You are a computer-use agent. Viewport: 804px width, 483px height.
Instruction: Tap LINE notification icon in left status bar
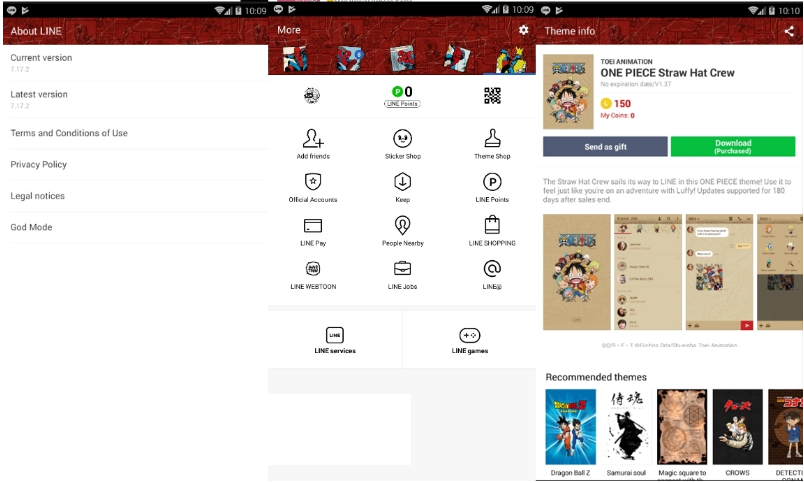click(x=11, y=10)
